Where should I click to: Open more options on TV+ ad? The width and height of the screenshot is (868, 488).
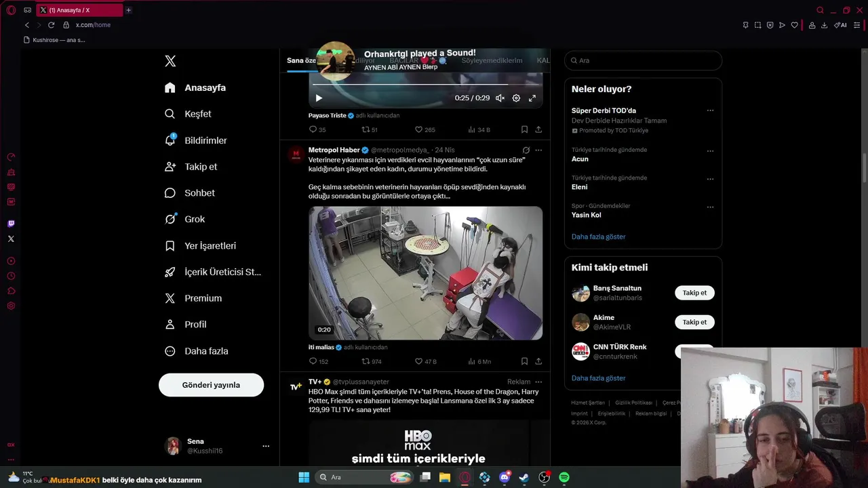[538, 382]
